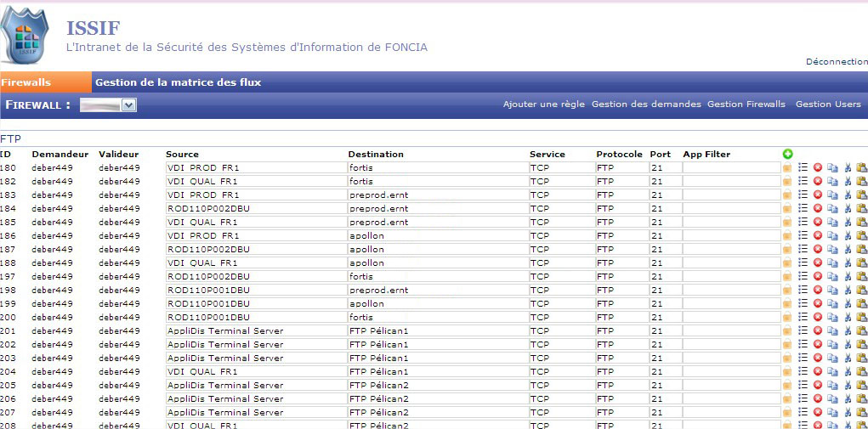This screenshot has height=429, width=868.
Task: Cut rule 188 with the scissors icon
Action: [848, 263]
